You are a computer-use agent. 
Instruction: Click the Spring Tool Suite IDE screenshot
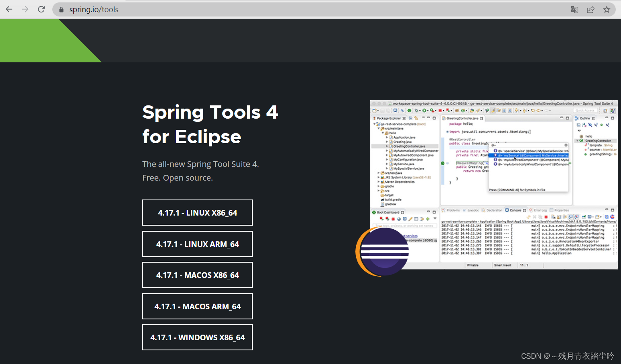[494, 185]
